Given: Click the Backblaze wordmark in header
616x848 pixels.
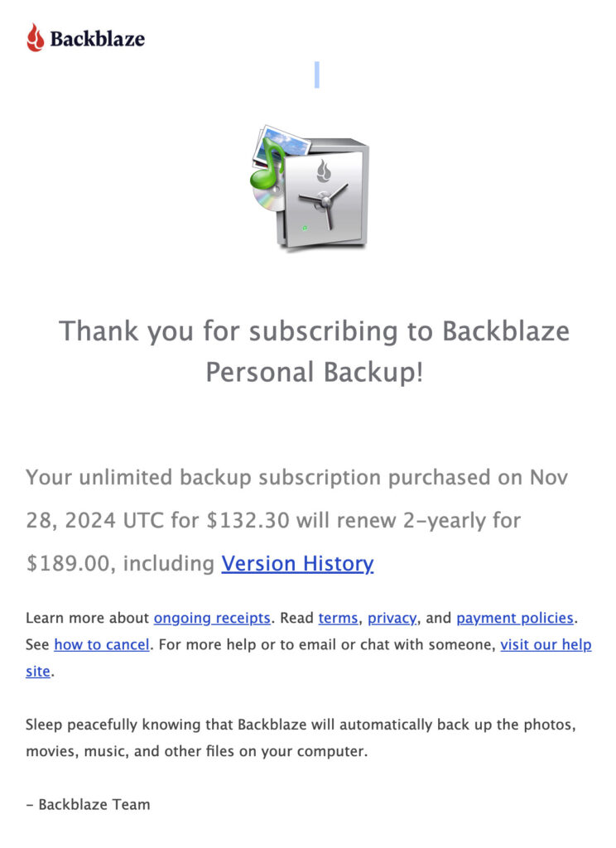Looking at the screenshot, I should (97, 38).
